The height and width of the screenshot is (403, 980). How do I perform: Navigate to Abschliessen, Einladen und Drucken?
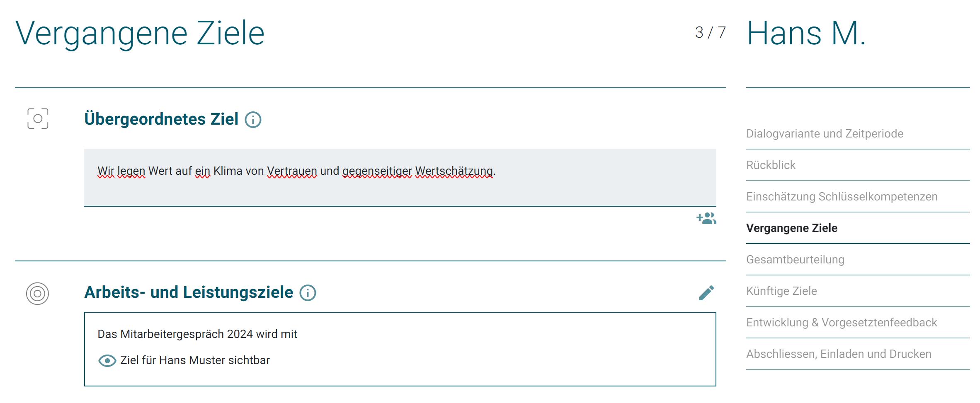tap(838, 354)
